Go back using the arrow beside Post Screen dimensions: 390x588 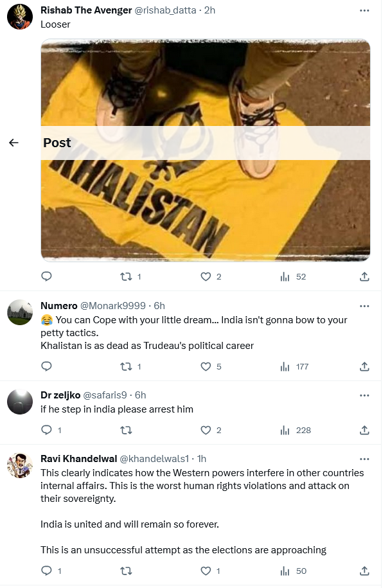14,143
